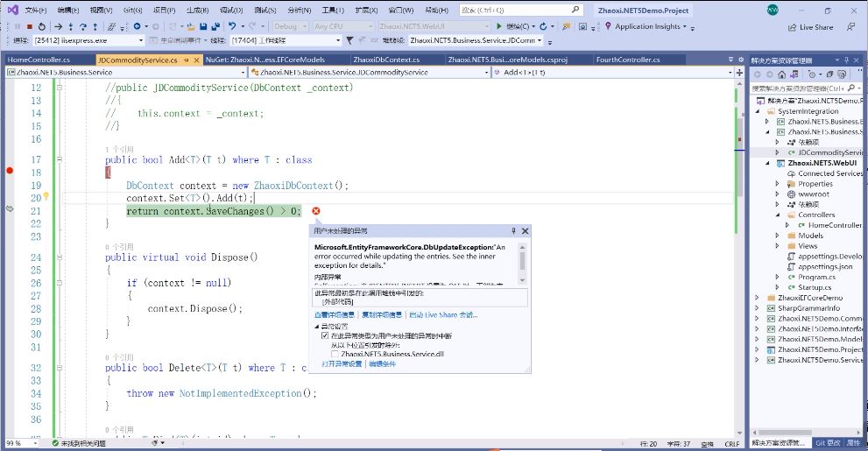
Task: Expand the Controllers folder node
Action: 777,215
